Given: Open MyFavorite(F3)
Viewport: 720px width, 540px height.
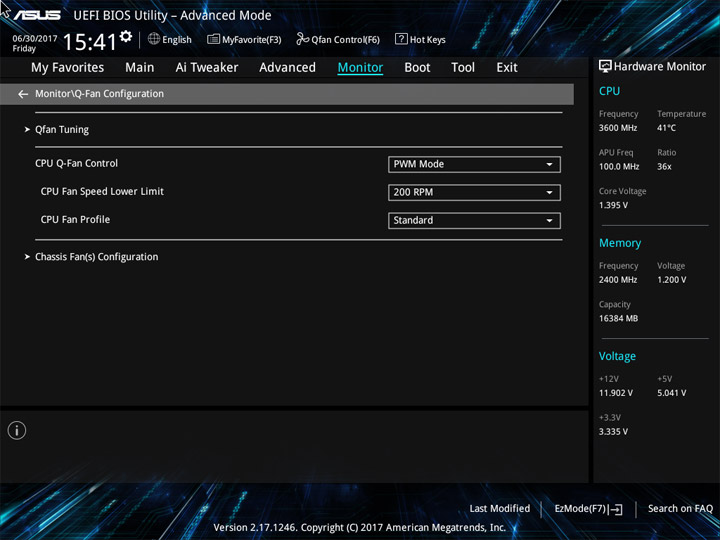Looking at the screenshot, I should click(x=244, y=39).
